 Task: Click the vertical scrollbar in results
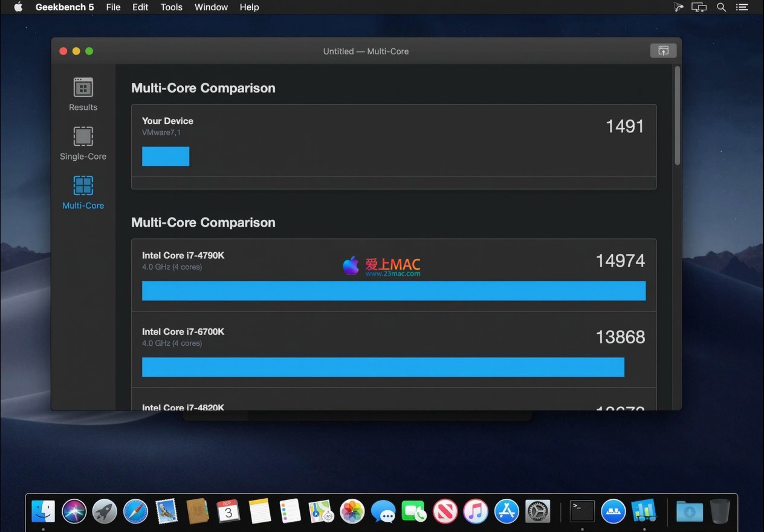coord(677,115)
